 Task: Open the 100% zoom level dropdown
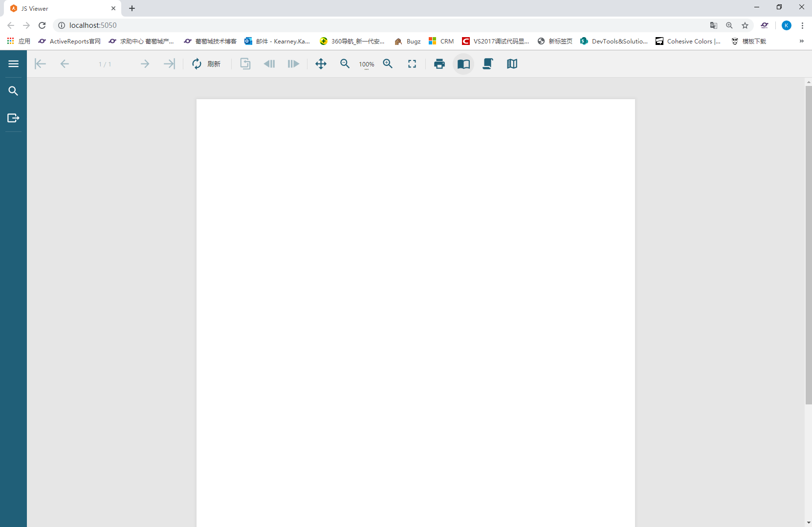coord(367,64)
